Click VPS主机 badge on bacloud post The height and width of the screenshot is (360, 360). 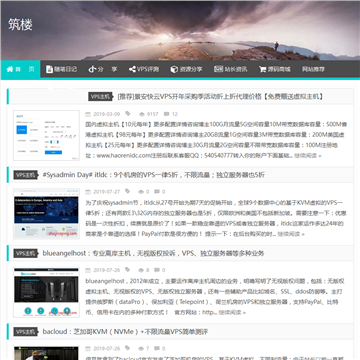pyautogui.click(x=25, y=332)
